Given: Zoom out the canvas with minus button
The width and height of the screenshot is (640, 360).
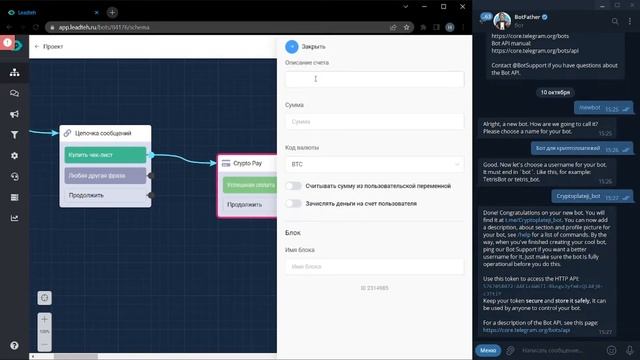Looking at the screenshot, I should click(x=44, y=344).
